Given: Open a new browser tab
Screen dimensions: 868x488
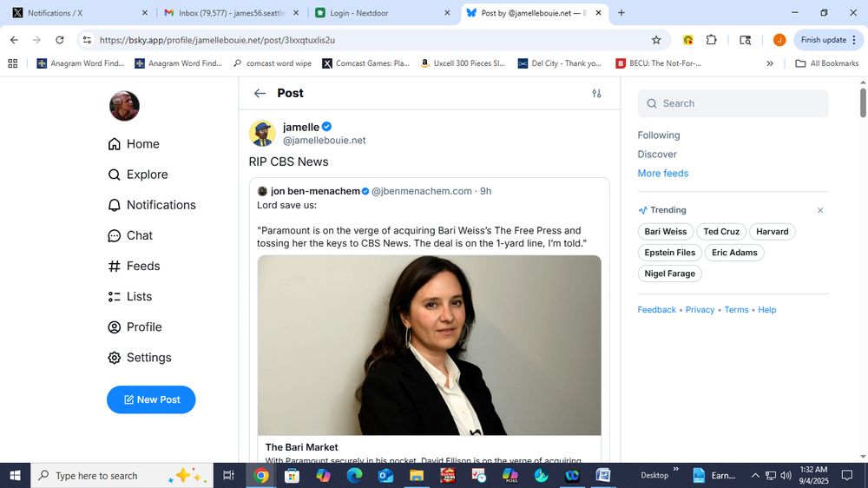Looking at the screenshot, I should coord(621,13).
